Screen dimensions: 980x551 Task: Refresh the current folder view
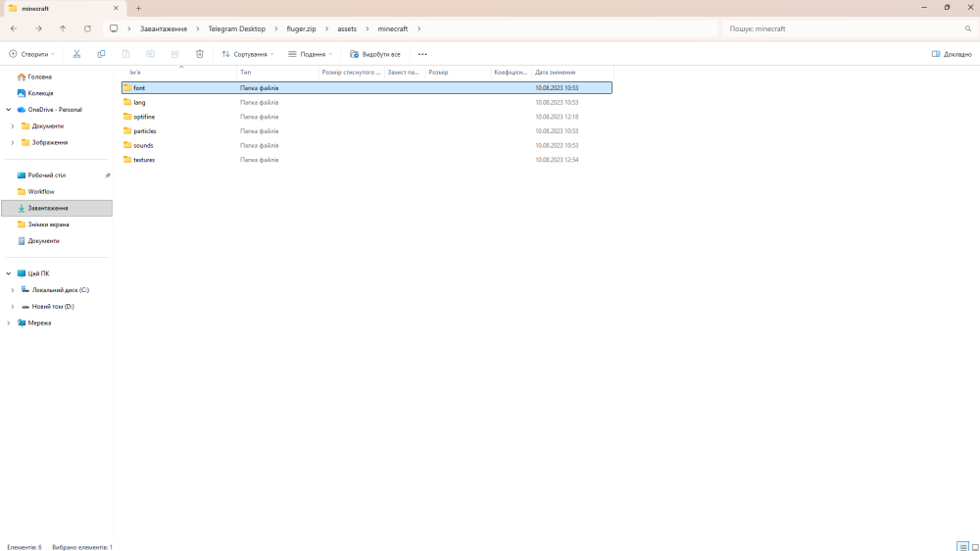(x=87, y=28)
